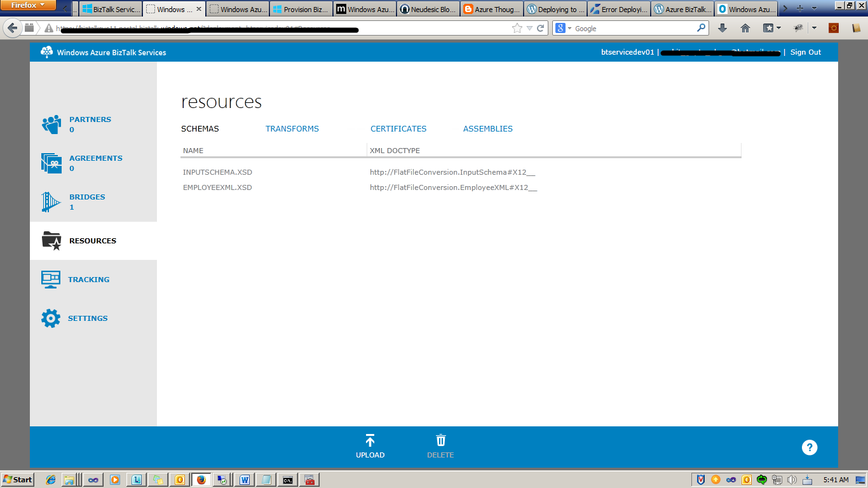Click the XML DOCTYPE column header
Viewport: 868px width, 488px height.
(395, 151)
